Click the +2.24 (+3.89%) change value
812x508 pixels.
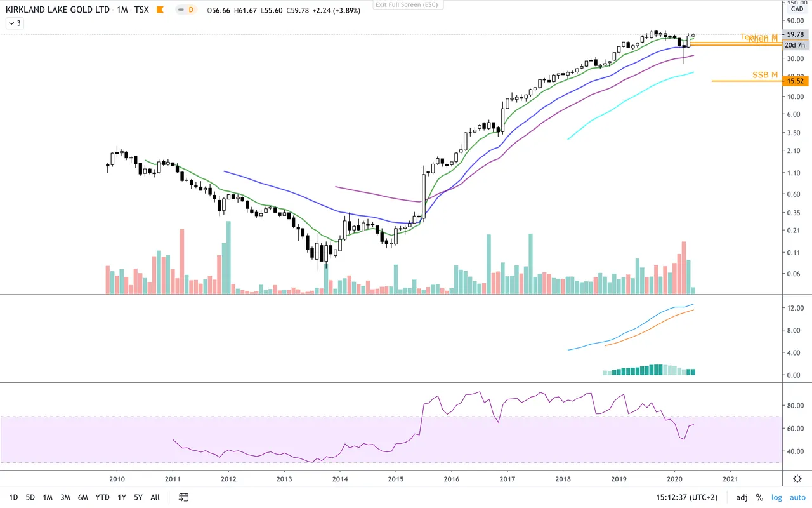tap(336, 10)
